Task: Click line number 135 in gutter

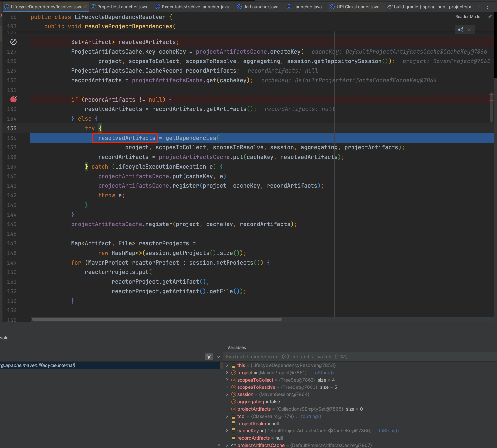Action: coord(12,128)
